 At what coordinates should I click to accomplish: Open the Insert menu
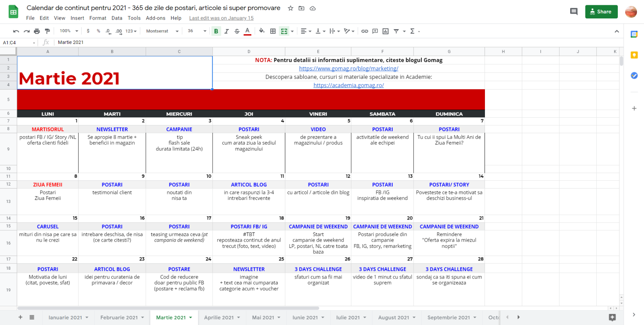(78, 18)
